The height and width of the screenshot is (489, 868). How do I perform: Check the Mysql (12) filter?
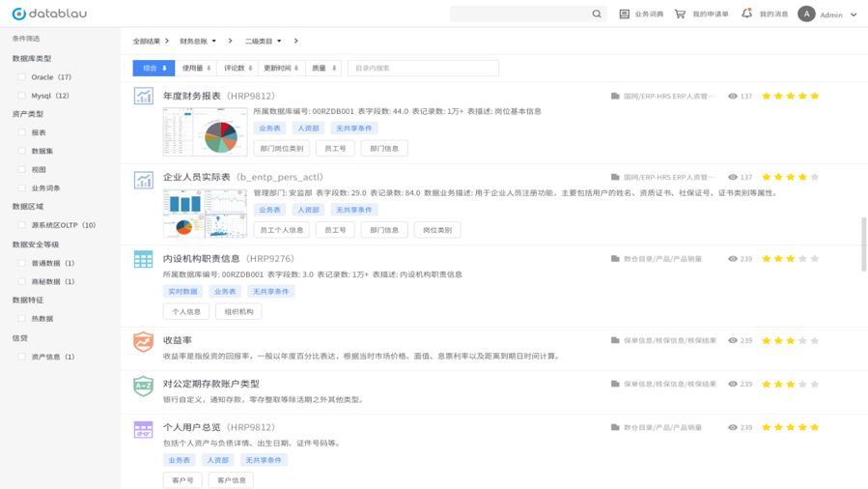(x=21, y=96)
